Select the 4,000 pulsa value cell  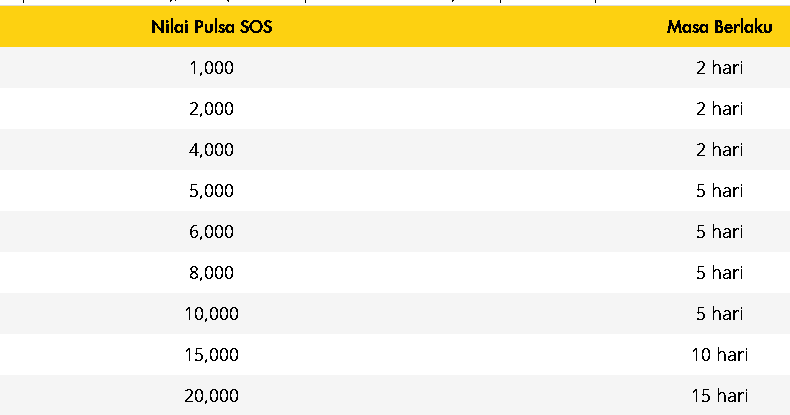click(212, 150)
